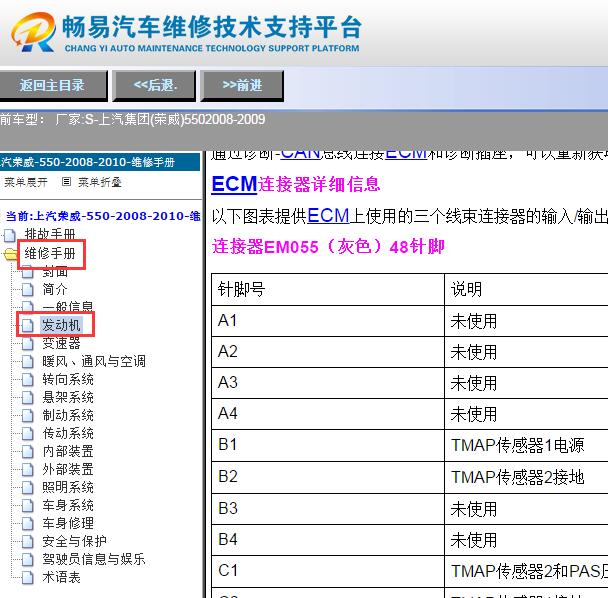Click document icon next to 内部装置
Image resolution: width=608 pixels, height=598 pixels.
coord(27,451)
